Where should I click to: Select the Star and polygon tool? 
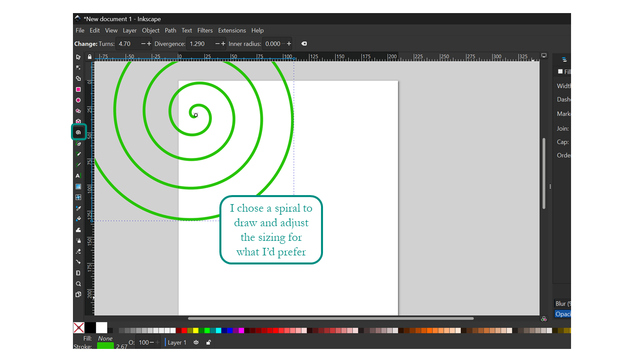[78, 111]
